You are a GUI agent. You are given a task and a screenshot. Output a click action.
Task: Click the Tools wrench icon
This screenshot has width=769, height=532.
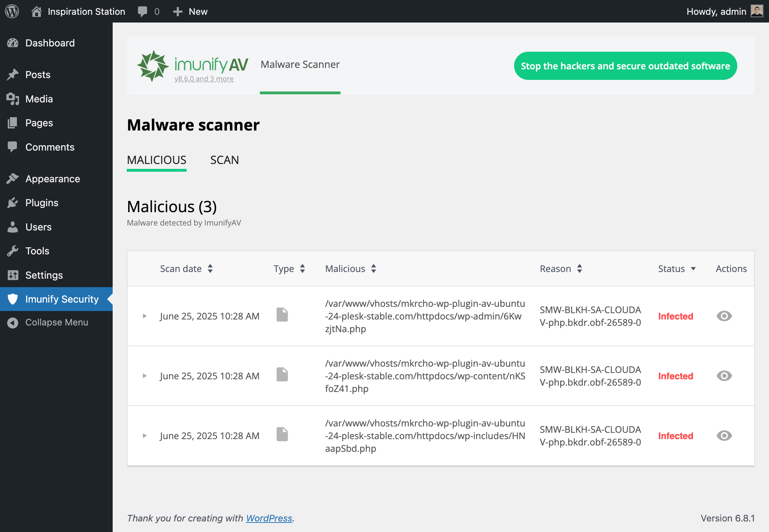click(x=13, y=251)
